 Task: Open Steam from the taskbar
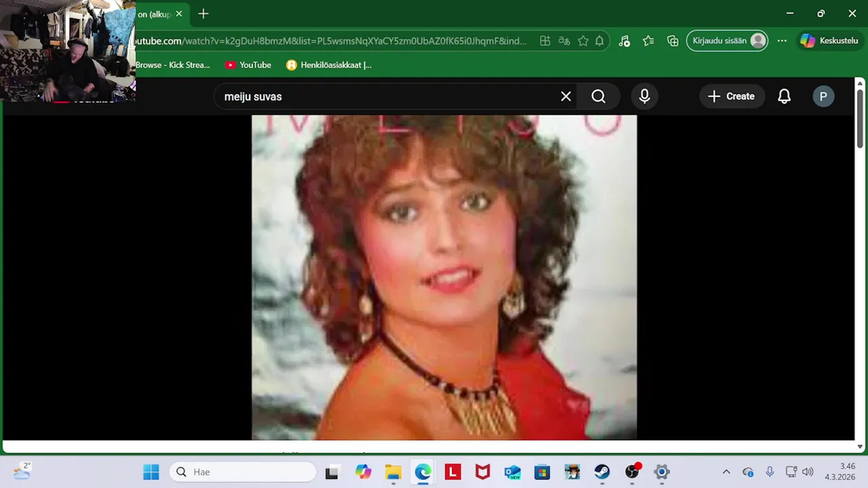tap(602, 472)
